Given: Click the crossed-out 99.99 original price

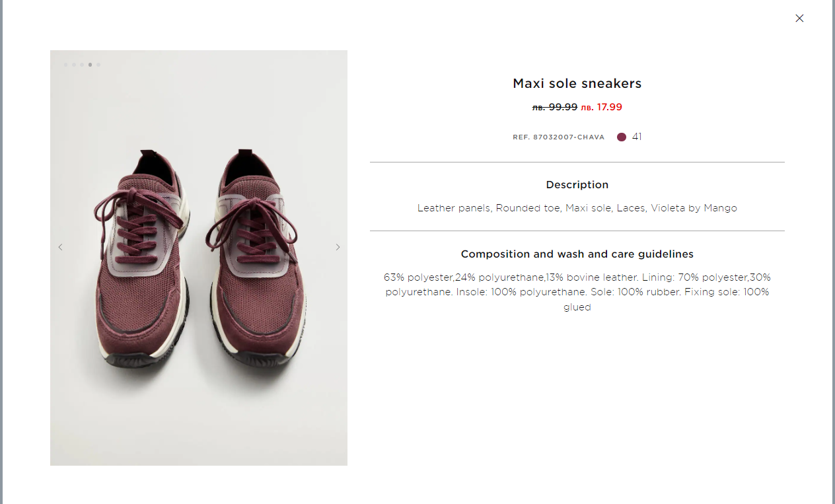Looking at the screenshot, I should 555,107.
